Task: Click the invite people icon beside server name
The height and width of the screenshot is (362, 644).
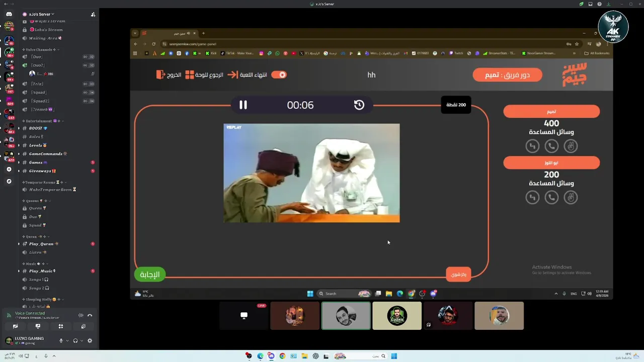Action: point(93,14)
